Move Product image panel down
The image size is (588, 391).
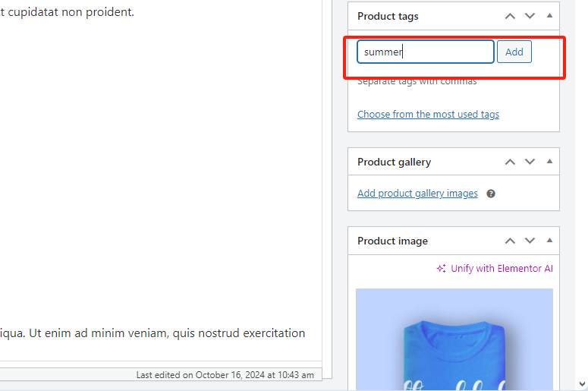pos(530,241)
